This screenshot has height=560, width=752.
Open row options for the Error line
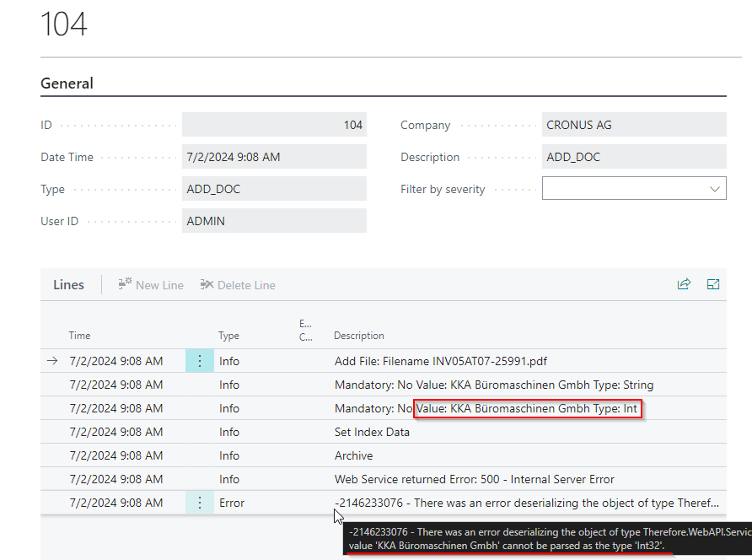click(x=200, y=503)
